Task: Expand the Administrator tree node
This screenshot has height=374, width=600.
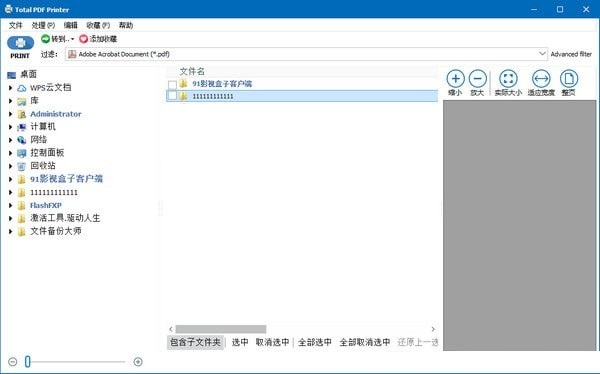Action: coord(10,114)
